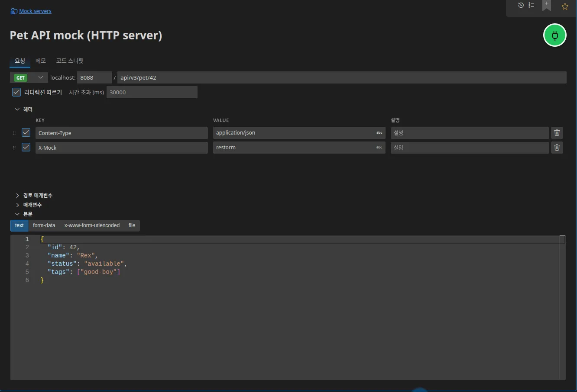Viewport: 577px width, 392px height.
Task: Click the port field showing 8088
Action: point(94,77)
